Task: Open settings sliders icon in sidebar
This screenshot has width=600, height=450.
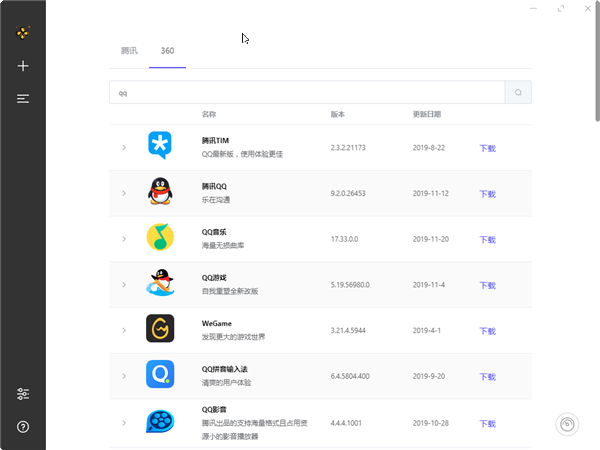Action: (x=23, y=394)
